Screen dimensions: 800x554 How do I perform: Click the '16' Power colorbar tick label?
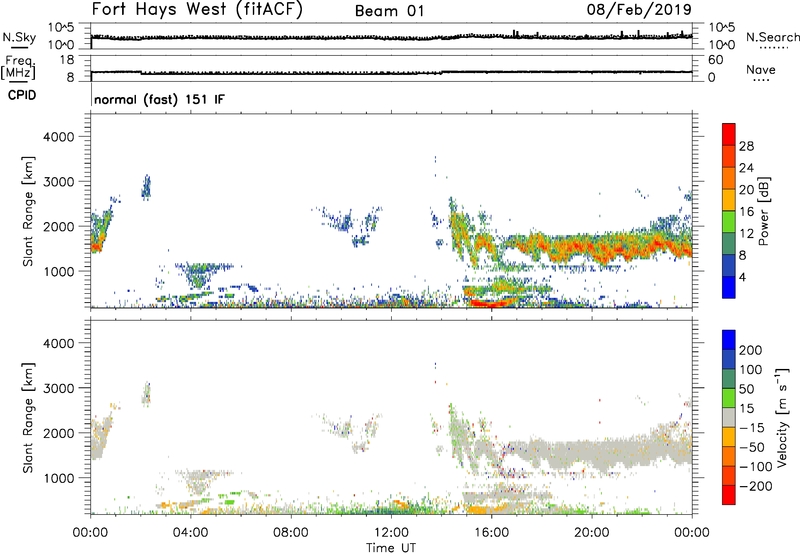pos(746,211)
